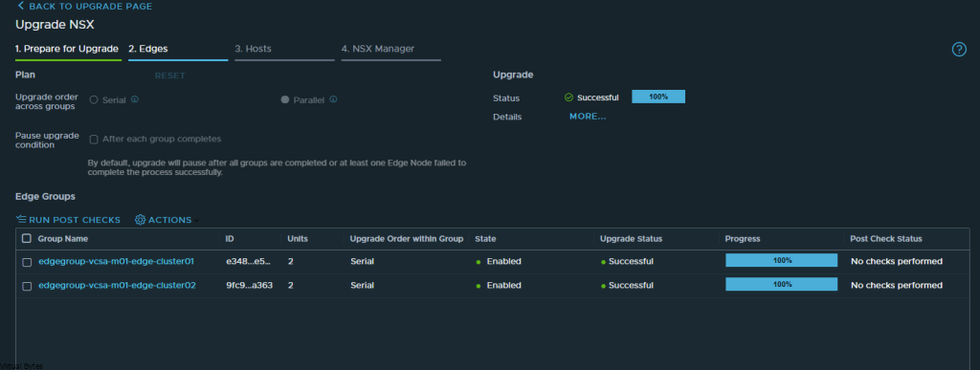Switch to the 3. Hosts step tab
Image resolution: width=980 pixels, height=370 pixels.
(x=253, y=49)
